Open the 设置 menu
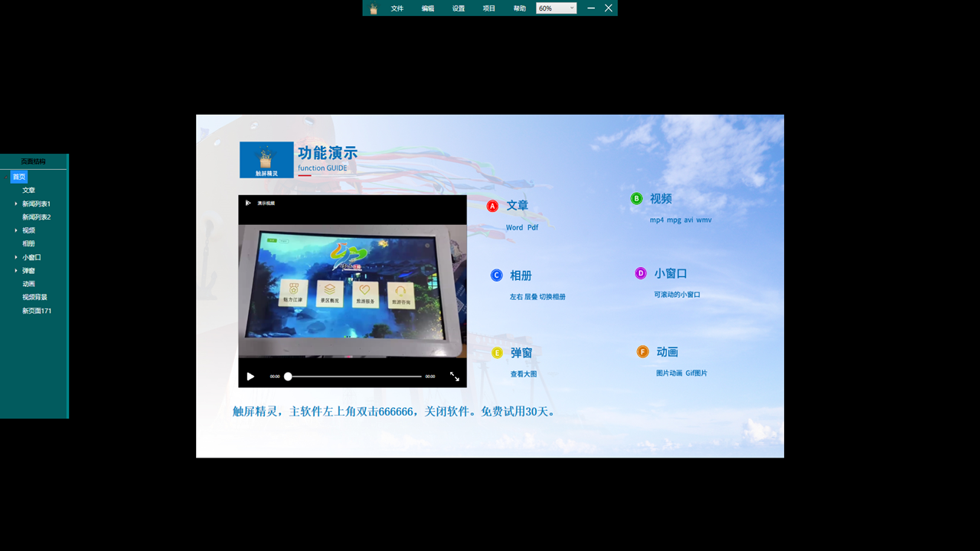This screenshot has height=551, width=980. coord(458,8)
